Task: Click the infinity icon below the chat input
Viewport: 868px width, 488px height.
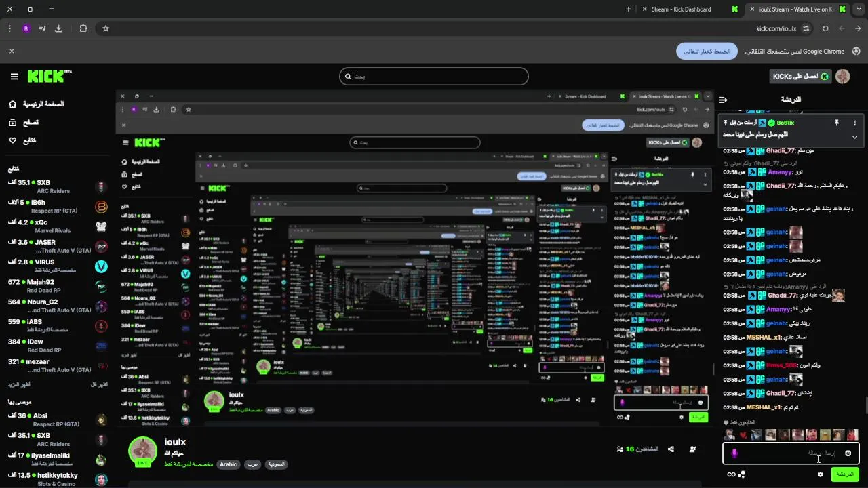Action: tap(731, 474)
